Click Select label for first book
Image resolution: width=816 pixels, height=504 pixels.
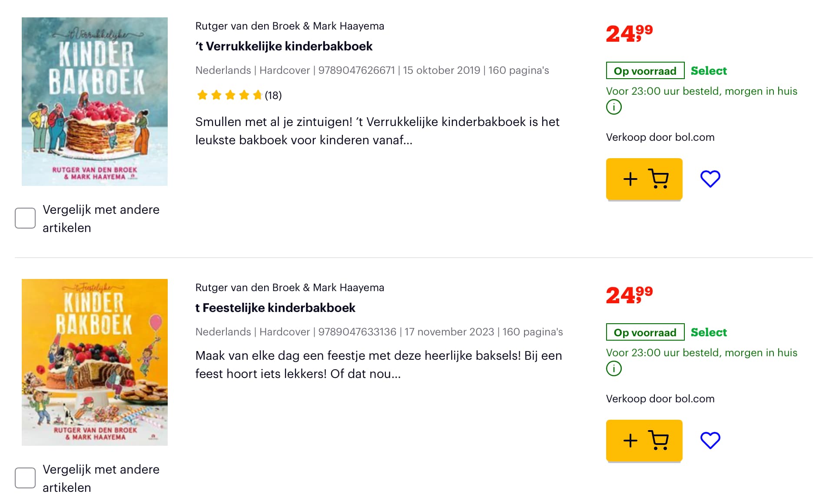tap(709, 71)
